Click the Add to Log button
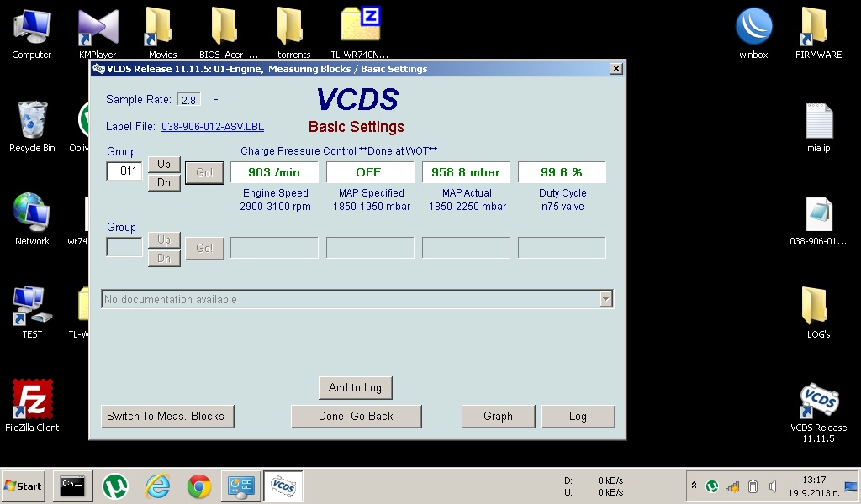 (x=355, y=387)
